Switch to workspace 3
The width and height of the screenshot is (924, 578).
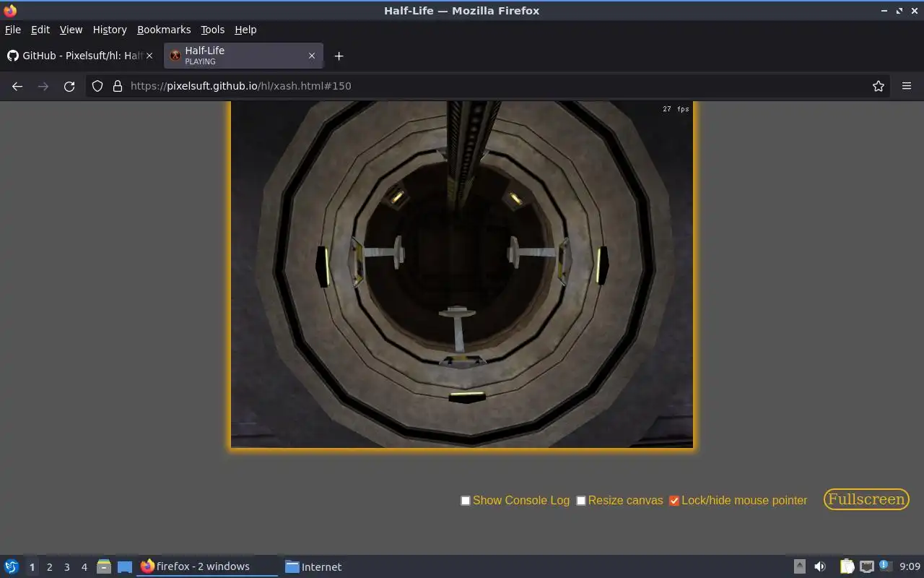click(x=66, y=567)
